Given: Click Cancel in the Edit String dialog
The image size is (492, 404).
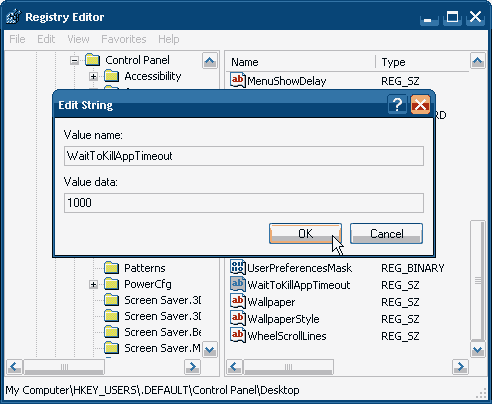Looking at the screenshot, I should coord(386,233).
